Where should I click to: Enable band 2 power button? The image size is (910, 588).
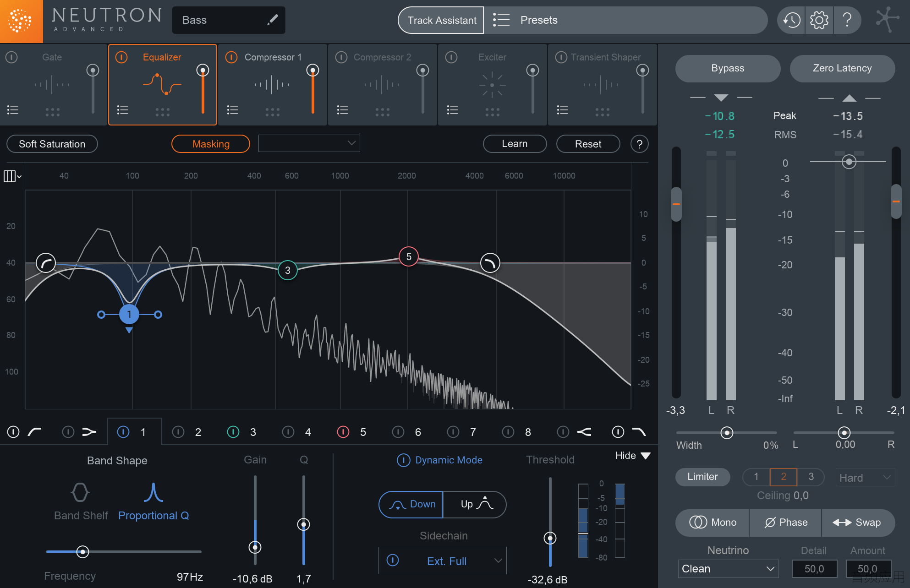click(178, 432)
